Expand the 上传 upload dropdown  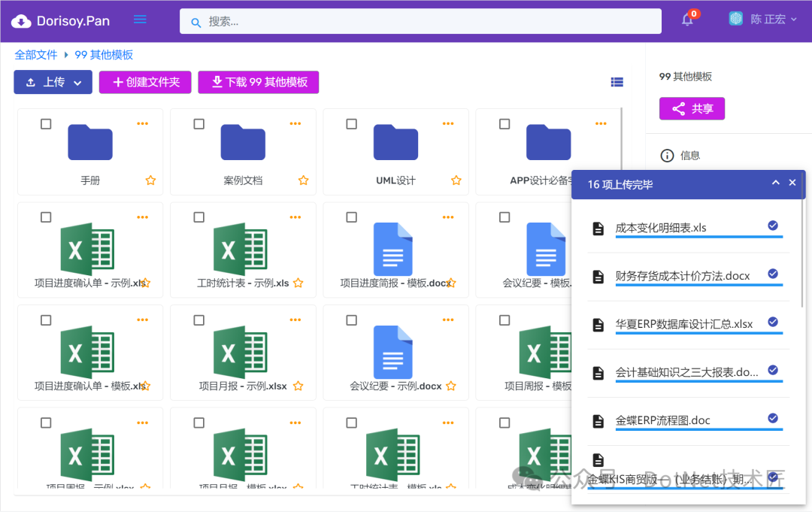point(77,83)
